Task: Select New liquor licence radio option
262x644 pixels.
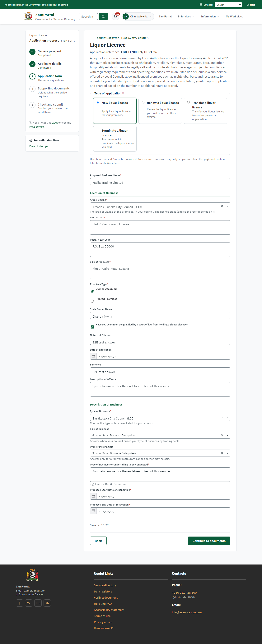Action: click(x=98, y=102)
